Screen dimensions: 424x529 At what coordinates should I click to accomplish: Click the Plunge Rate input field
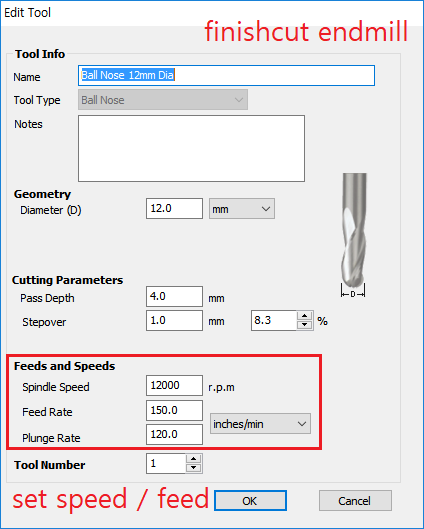[174, 435]
